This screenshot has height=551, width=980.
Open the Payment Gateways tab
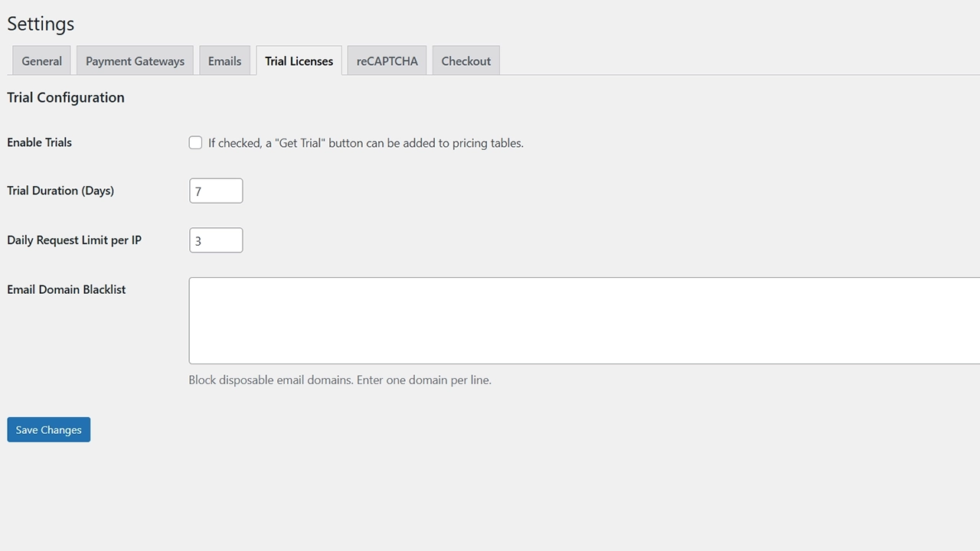(x=135, y=61)
